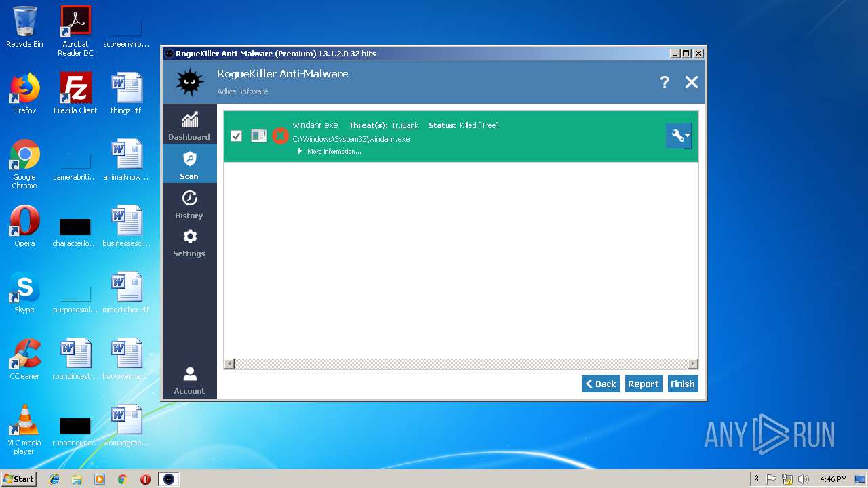Click the horizontal scrollbar track in results list
868x488 pixels.
tap(461, 364)
